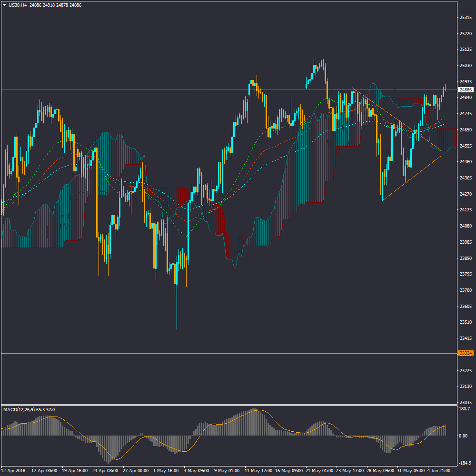Click the 23605 price axis label
The width and height of the screenshot is (476, 476).
(x=466, y=306)
